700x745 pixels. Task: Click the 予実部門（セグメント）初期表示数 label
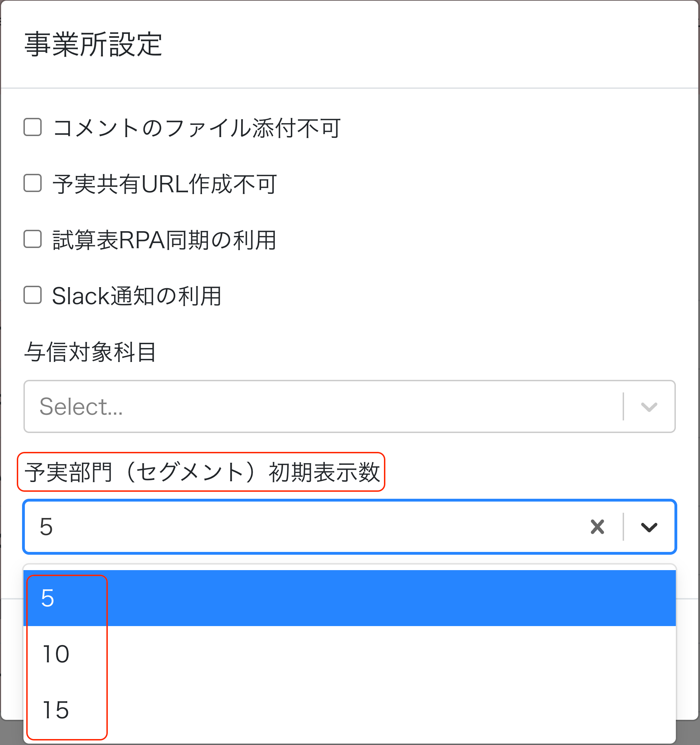click(202, 472)
